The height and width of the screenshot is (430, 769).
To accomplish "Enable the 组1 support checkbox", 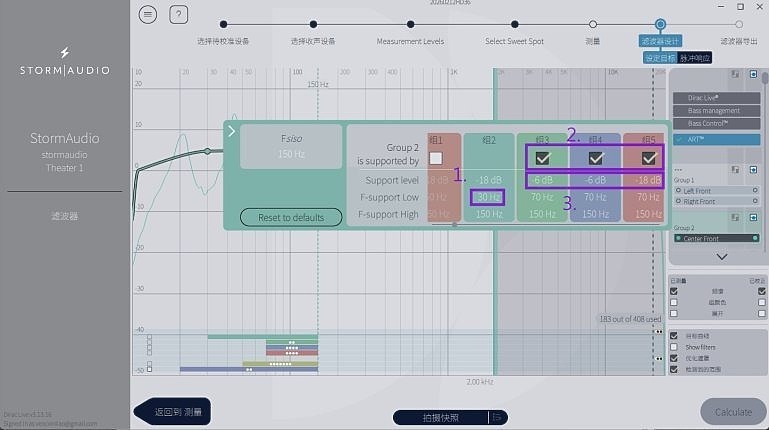I will 436,158.
